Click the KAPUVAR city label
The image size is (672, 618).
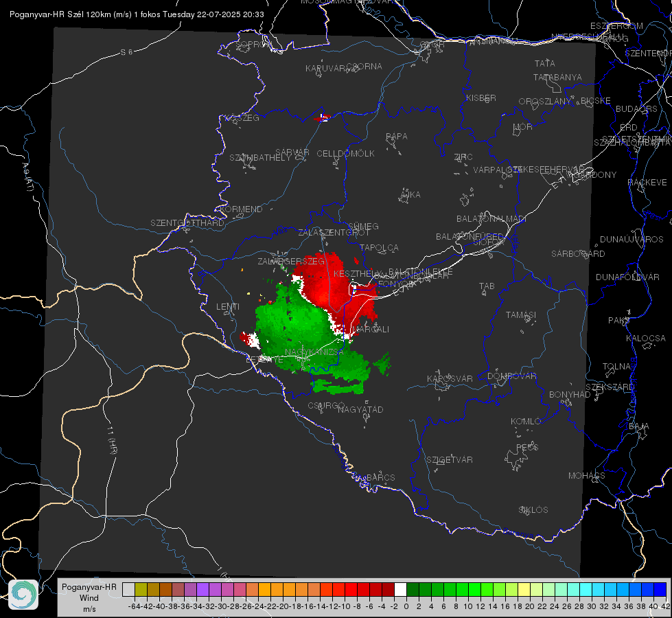[x=325, y=69]
